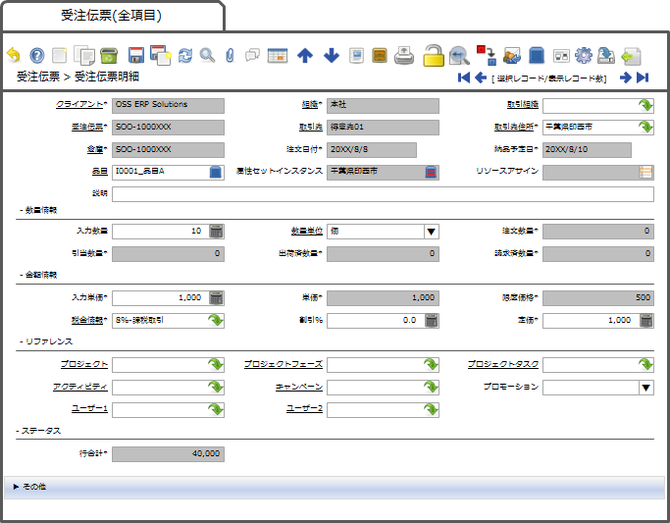670x523 pixels.
Task: Open リソースアサイン field icon
Action: click(x=646, y=172)
